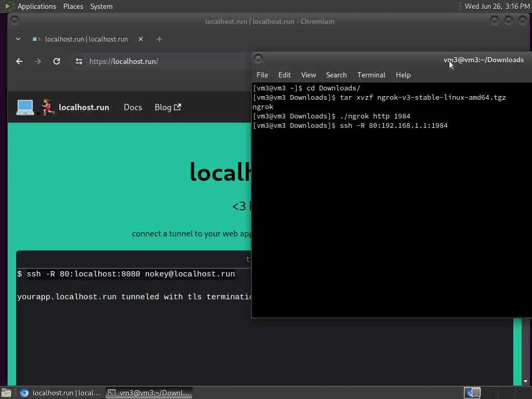Go back in Chromium browser

(19, 61)
